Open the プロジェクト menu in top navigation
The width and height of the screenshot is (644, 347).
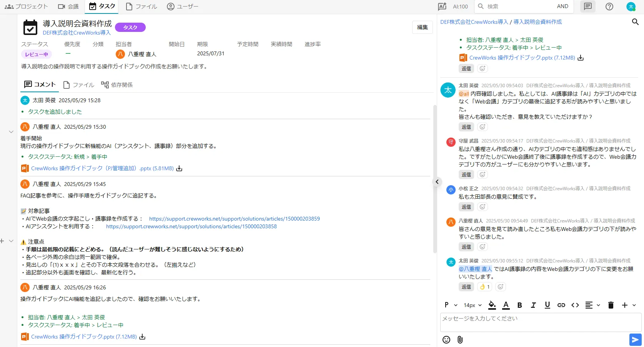26,7
